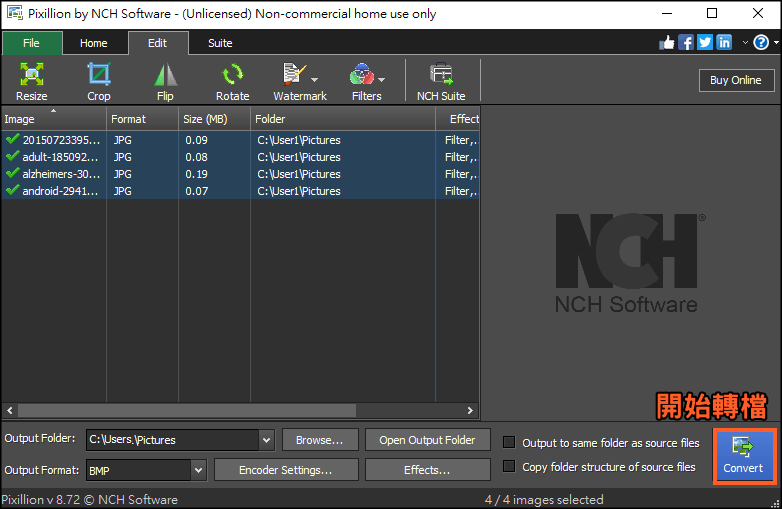Select file name adult-185092...
782x509 pixels.
(60, 157)
